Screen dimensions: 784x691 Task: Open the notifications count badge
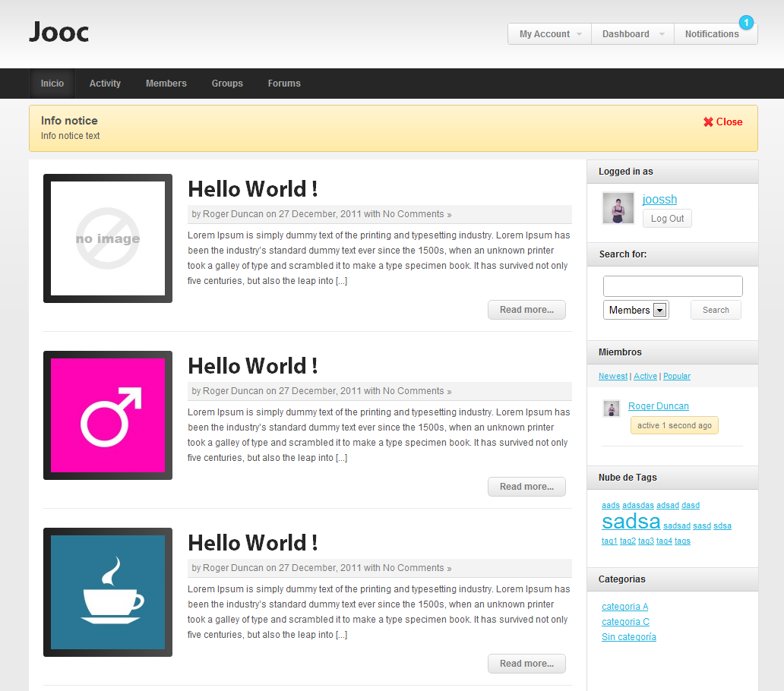pos(746,23)
